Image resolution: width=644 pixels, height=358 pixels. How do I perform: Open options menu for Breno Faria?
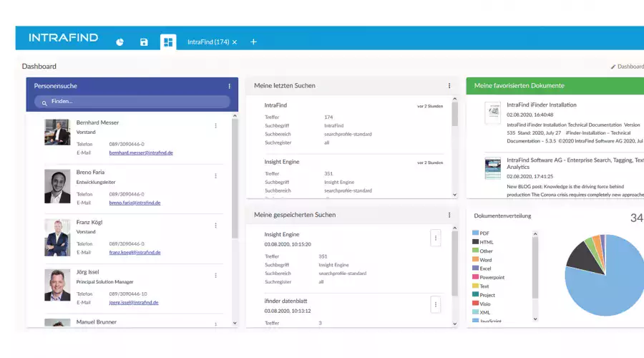pyautogui.click(x=215, y=175)
